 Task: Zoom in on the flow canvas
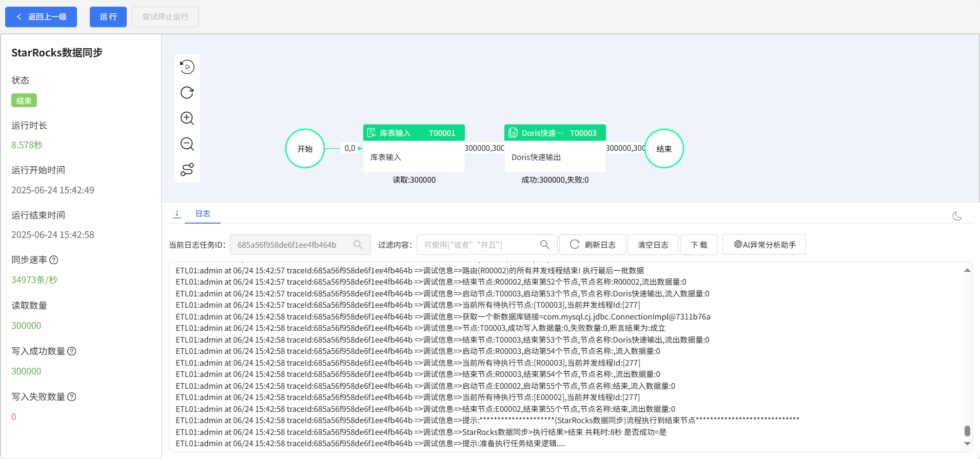pos(187,118)
